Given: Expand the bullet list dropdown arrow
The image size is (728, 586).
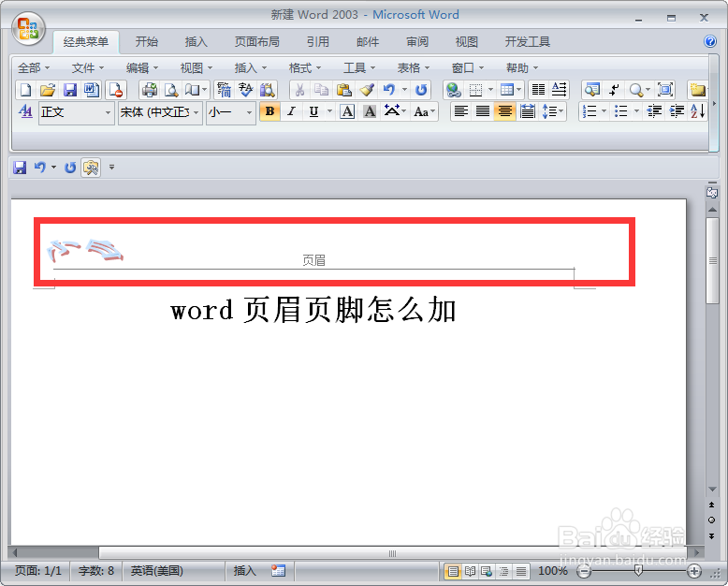Looking at the screenshot, I should click(636, 111).
